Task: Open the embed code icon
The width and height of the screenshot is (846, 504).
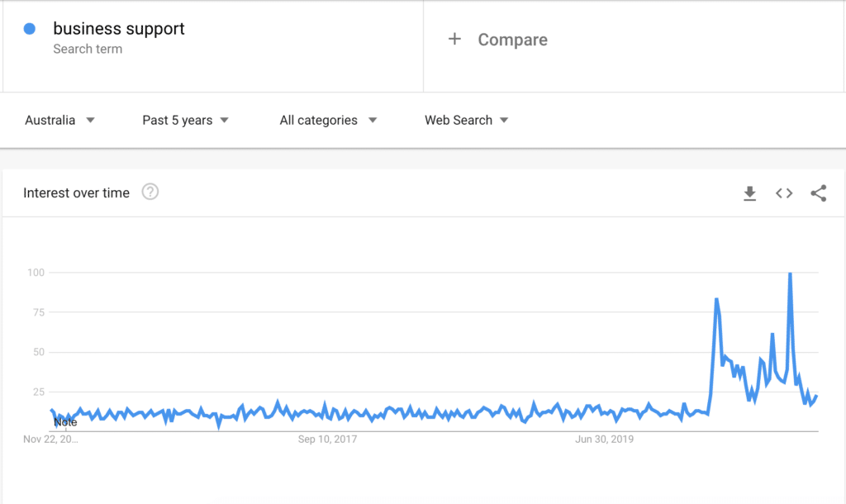Action: tap(784, 193)
